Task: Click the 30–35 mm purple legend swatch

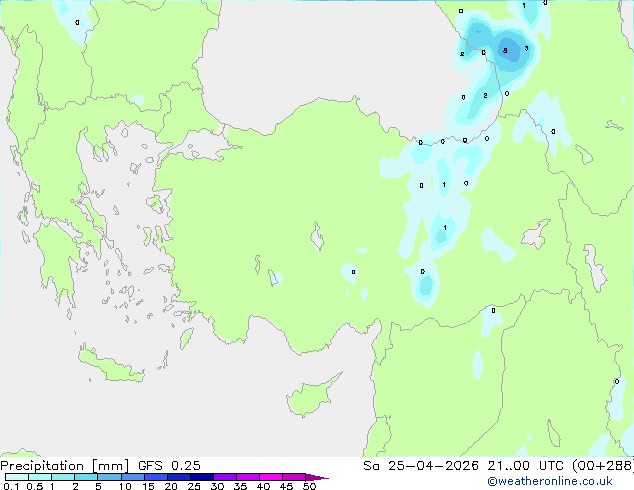Action: click(224, 477)
